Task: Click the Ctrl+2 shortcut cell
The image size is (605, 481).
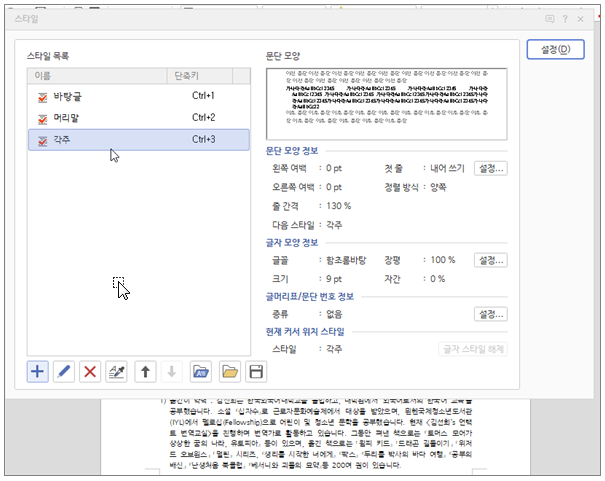Action: coord(203,117)
